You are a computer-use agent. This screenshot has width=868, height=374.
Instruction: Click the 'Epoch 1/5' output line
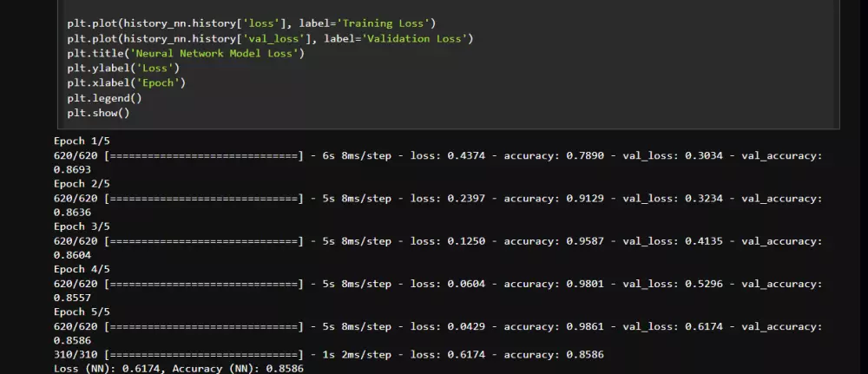tap(82, 141)
